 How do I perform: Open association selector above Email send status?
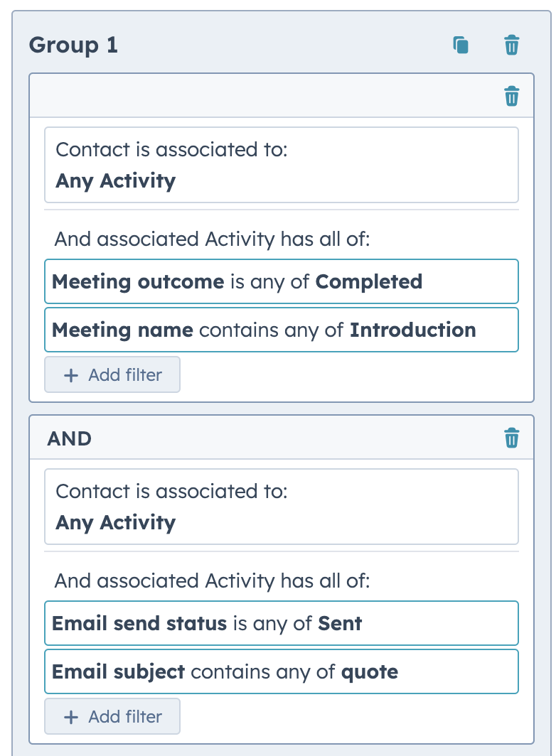(281, 507)
